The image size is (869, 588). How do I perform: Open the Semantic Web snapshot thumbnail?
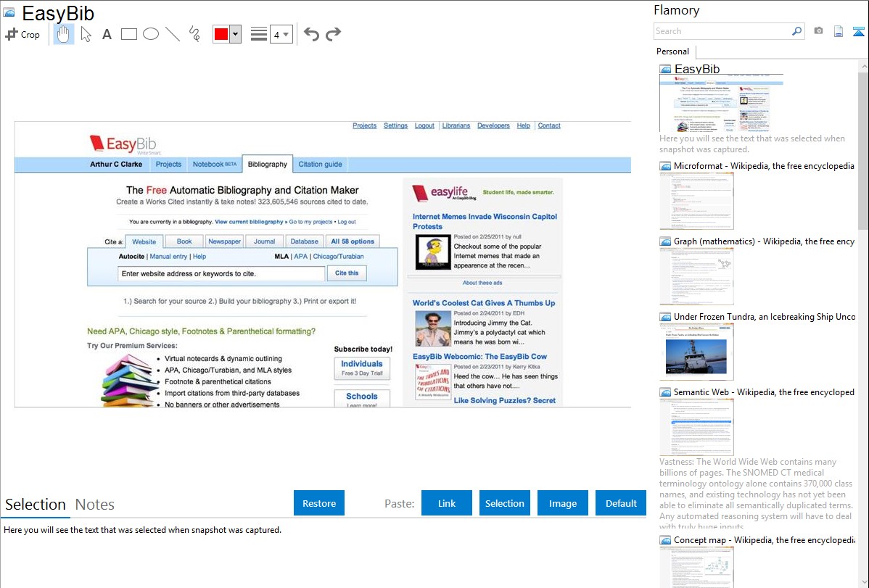click(x=696, y=427)
